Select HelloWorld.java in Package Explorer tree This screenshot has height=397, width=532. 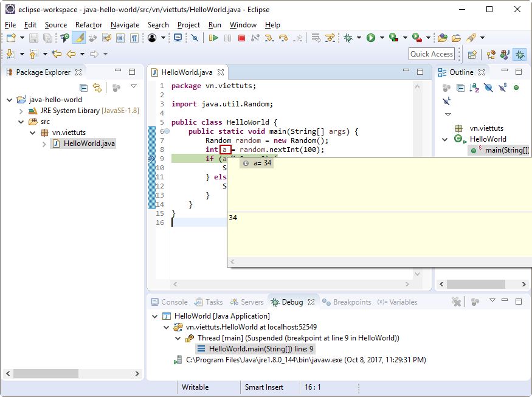tap(84, 143)
